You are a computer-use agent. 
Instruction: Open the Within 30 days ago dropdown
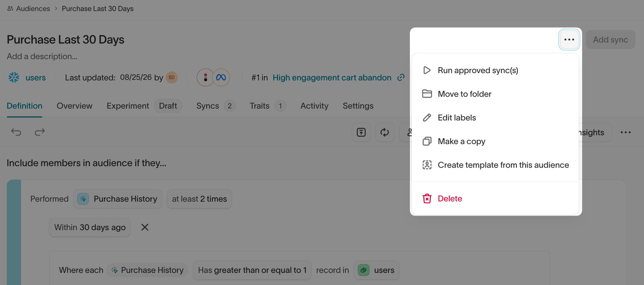90,227
